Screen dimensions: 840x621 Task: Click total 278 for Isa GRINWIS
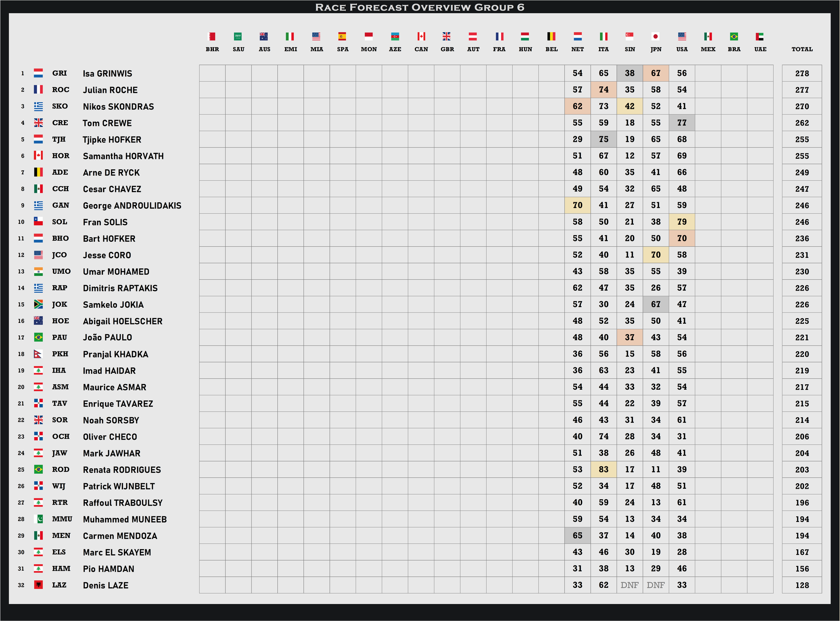tap(802, 73)
